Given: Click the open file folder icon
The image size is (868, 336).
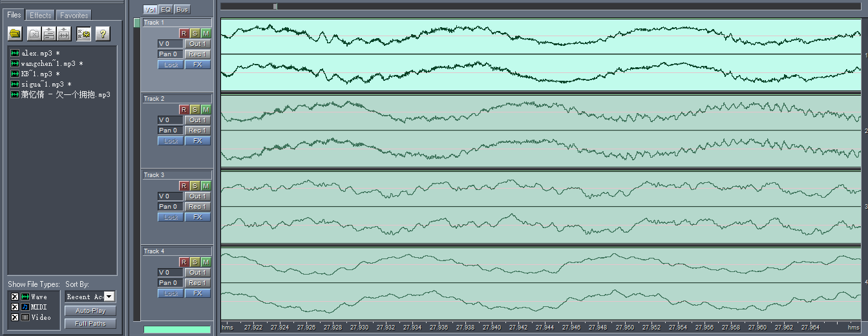Looking at the screenshot, I should [x=15, y=34].
